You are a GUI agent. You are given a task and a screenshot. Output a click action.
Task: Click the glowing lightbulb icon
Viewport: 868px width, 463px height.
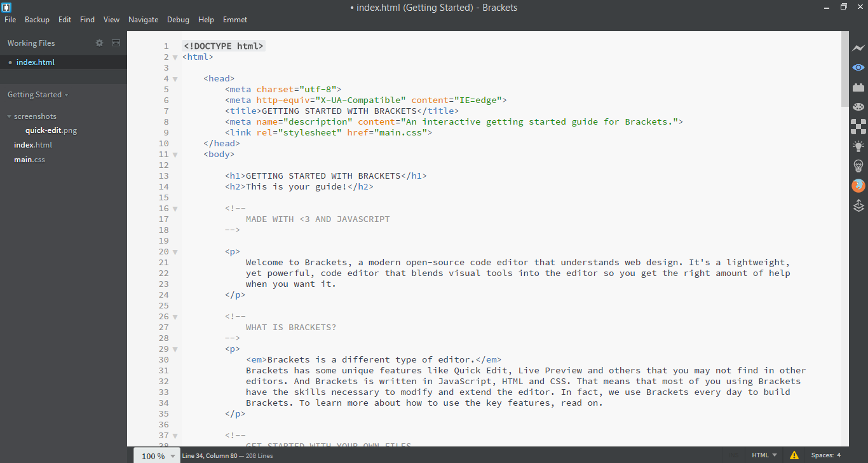click(x=858, y=146)
